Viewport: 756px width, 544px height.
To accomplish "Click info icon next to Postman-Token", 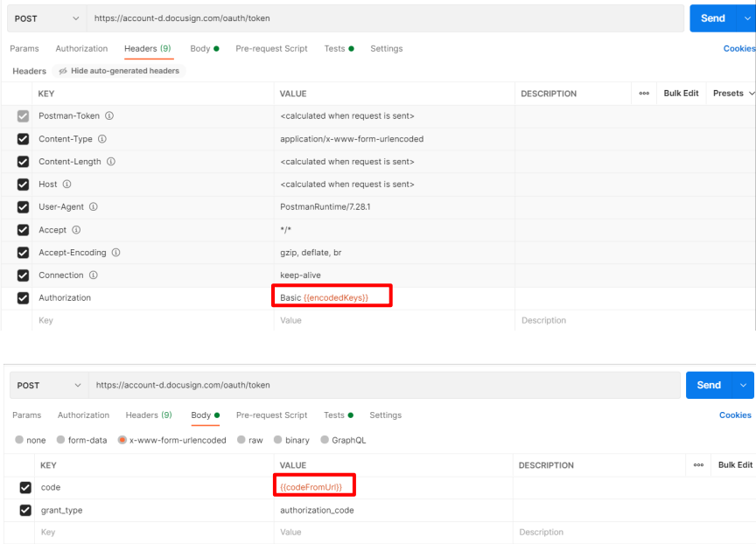I will [109, 116].
